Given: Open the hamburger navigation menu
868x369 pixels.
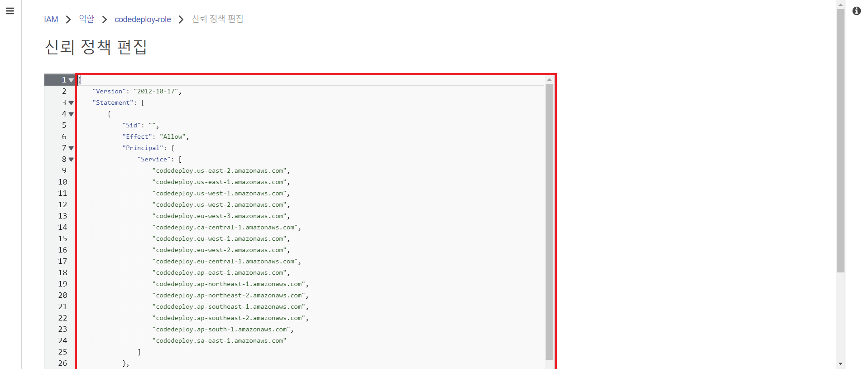Looking at the screenshot, I should (10, 11).
